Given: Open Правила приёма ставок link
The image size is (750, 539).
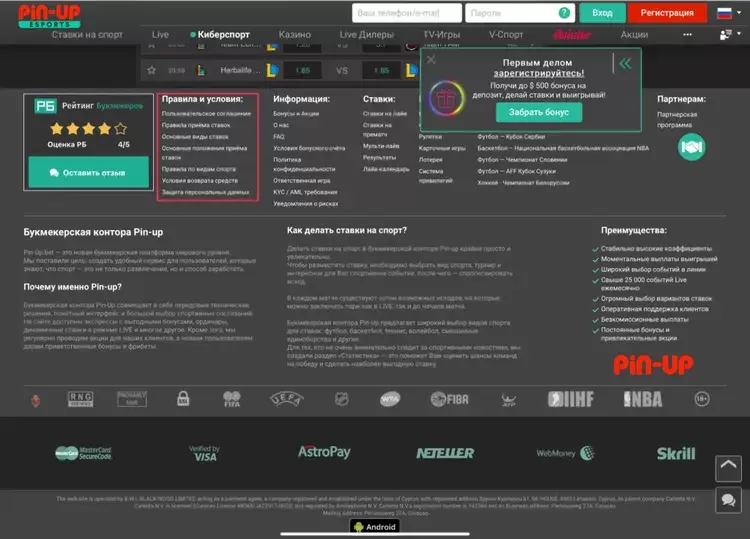Looking at the screenshot, I should point(196,125).
